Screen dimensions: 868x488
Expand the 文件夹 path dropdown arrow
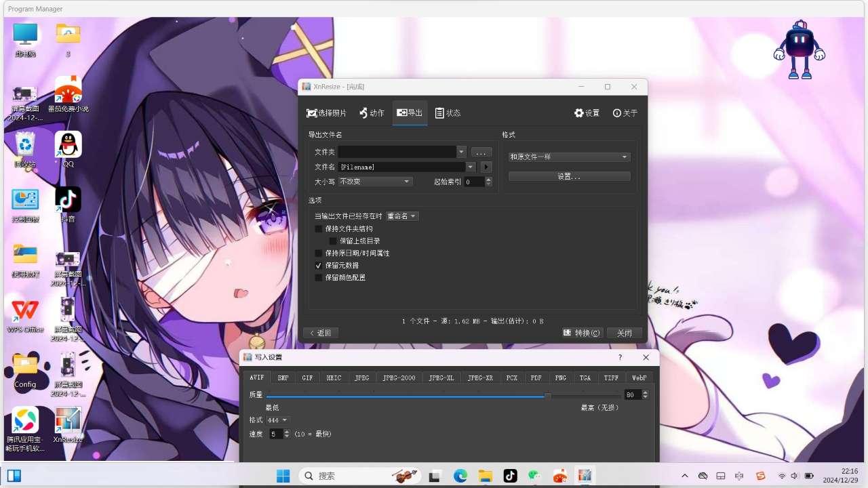pyautogui.click(x=462, y=152)
